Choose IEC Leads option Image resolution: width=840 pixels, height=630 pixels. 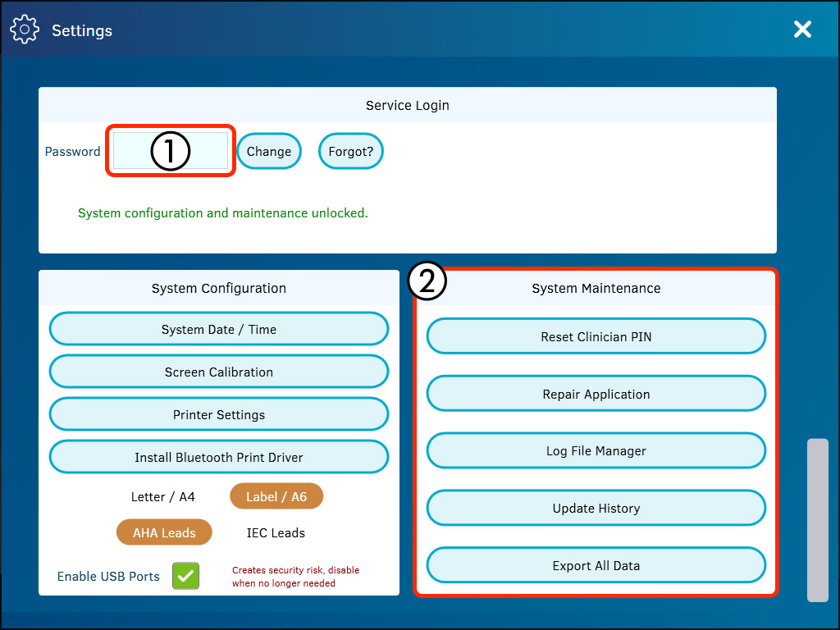[276, 532]
